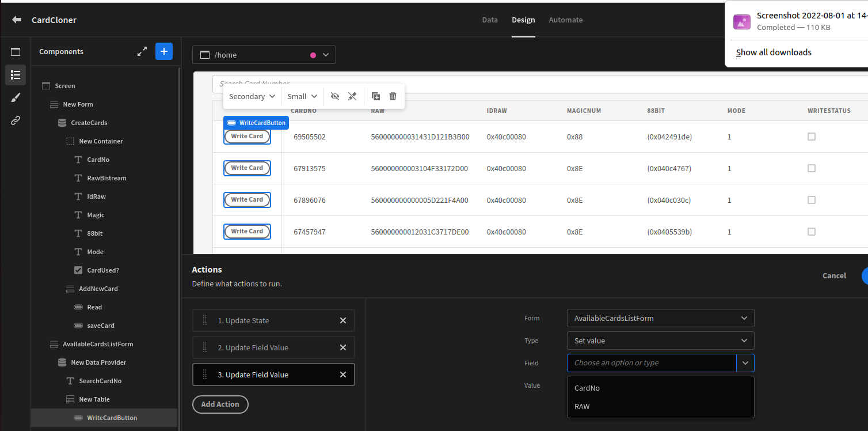Duplicate the WriteCardButton via copy icon
Screen dimensions: 868x431
[x=375, y=96]
